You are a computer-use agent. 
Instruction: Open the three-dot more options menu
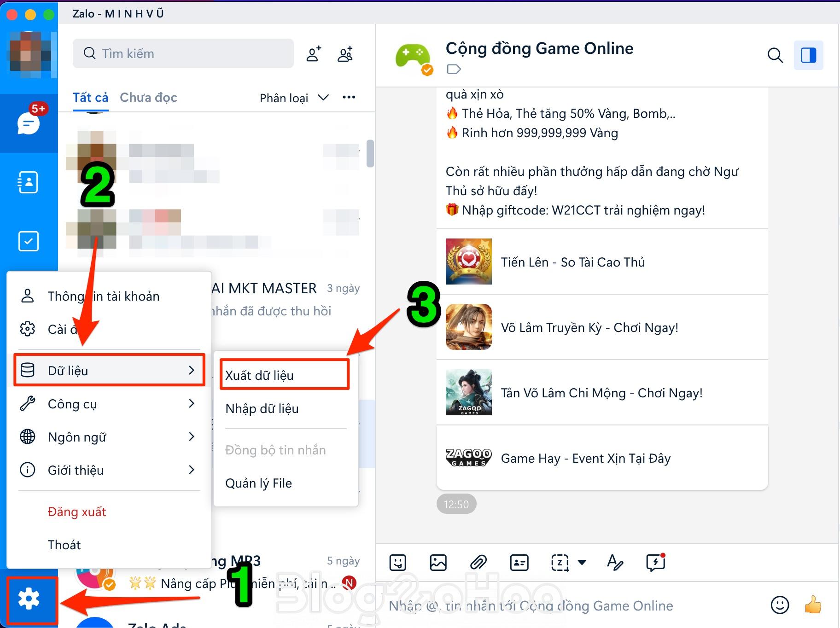pyautogui.click(x=349, y=97)
